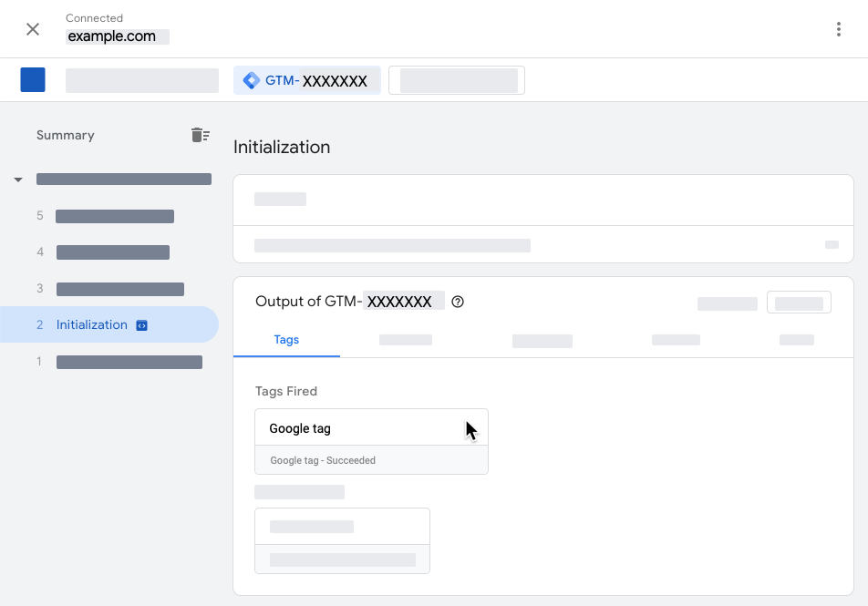Click the 'Connected' status label
This screenshot has height=606, width=868.
click(x=94, y=18)
